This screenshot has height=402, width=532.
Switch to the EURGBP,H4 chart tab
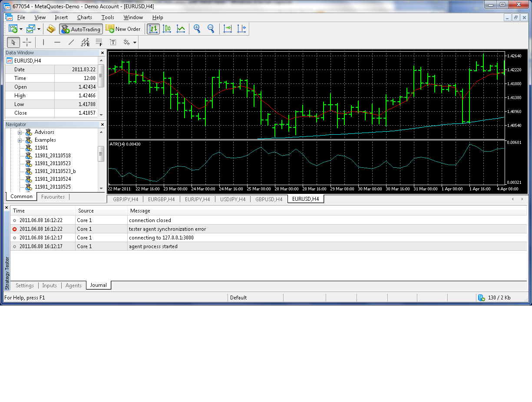click(x=161, y=199)
